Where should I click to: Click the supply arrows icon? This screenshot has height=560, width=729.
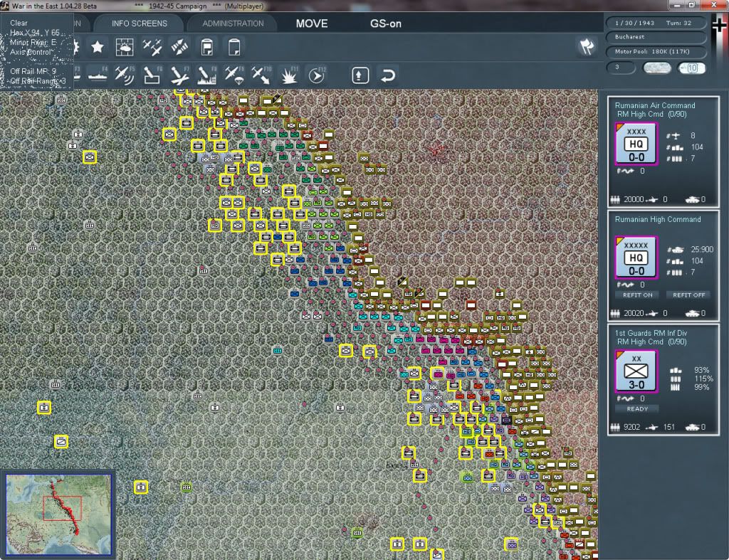[179, 47]
